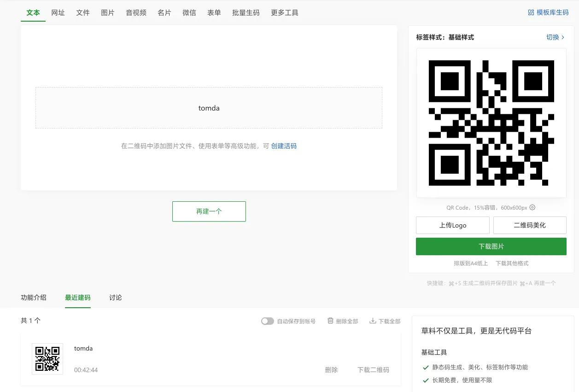Toggle auto-save to account switch
This screenshot has width=579, height=392.
point(268,321)
